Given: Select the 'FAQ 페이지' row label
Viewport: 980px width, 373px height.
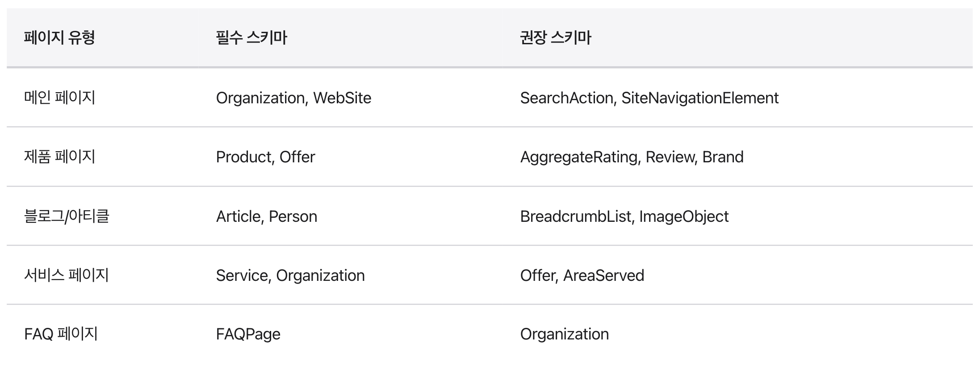Looking at the screenshot, I should [61, 334].
